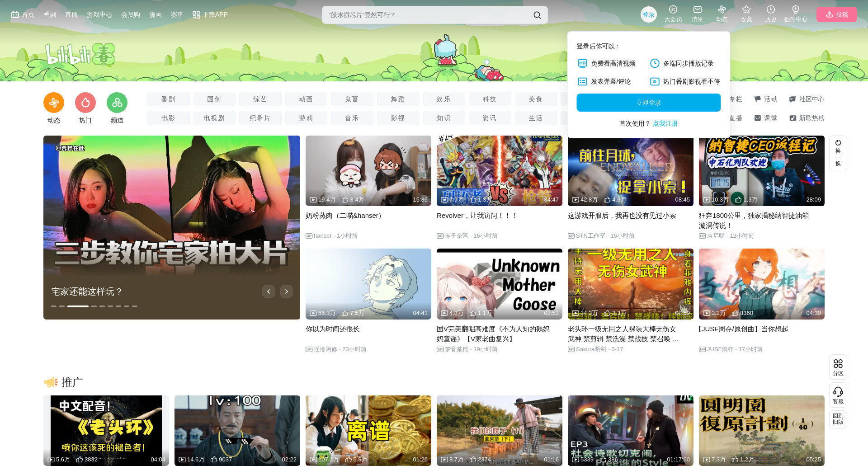Click the 点我注册 register link
Screen dimensions: 868x470
tap(665, 123)
